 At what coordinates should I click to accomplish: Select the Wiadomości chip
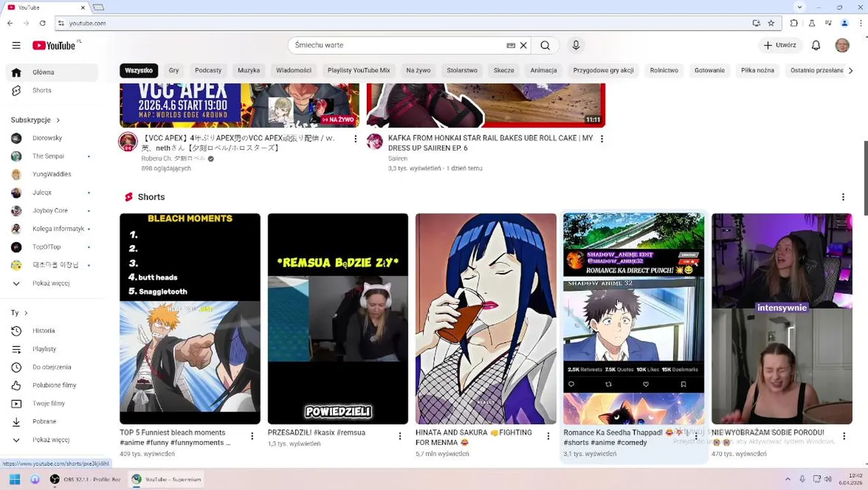point(293,70)
